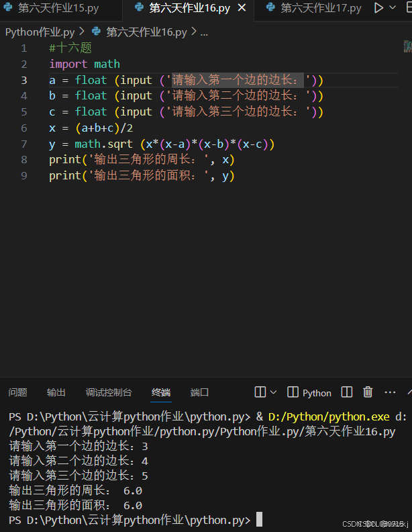
Task: Click the math.sqrt expression line
Action: (x=162, y=144)
